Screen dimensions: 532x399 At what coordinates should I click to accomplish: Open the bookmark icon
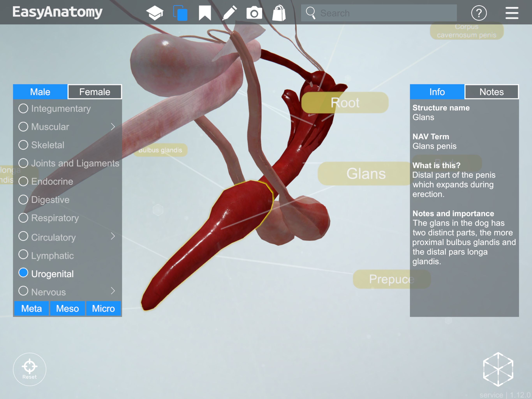click(205, 13)
